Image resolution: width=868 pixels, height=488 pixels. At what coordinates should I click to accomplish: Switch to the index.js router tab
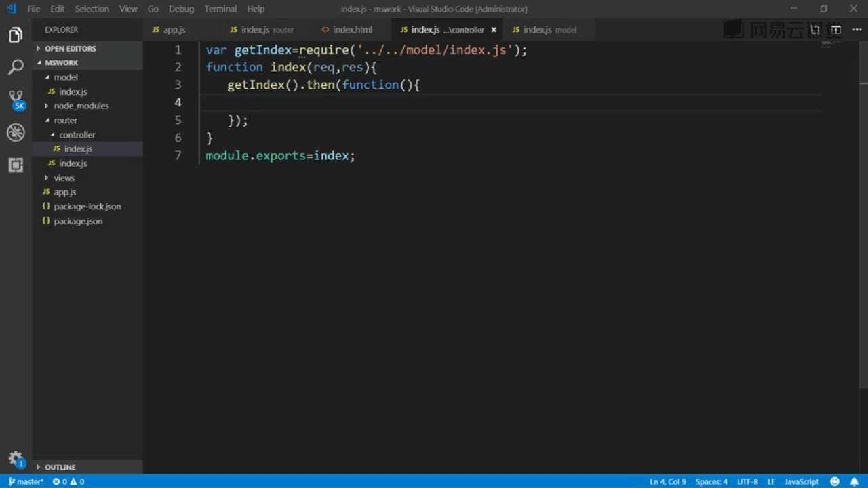[x=267, y=30]
